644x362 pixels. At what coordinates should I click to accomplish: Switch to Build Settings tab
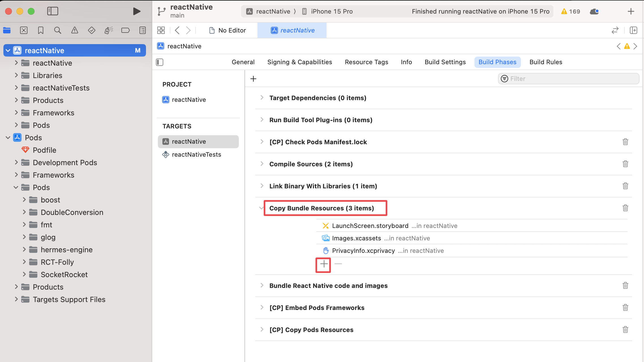click(x=445, y=62)
